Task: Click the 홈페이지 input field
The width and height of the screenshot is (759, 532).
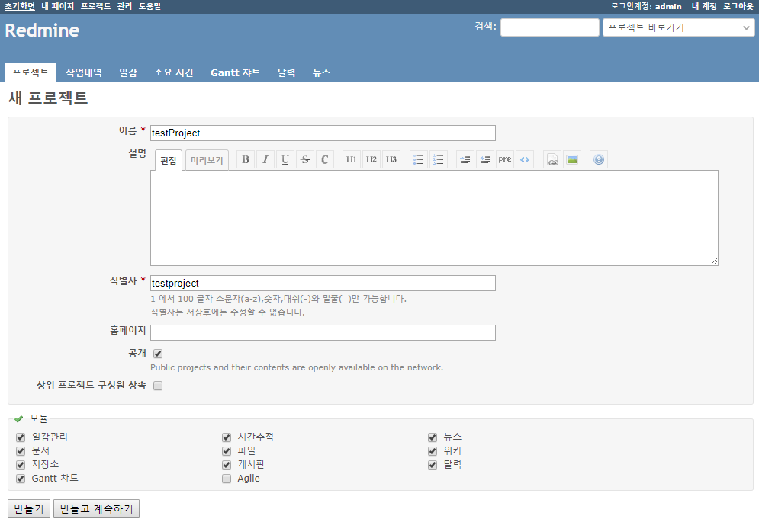Action: coord(323,333)
